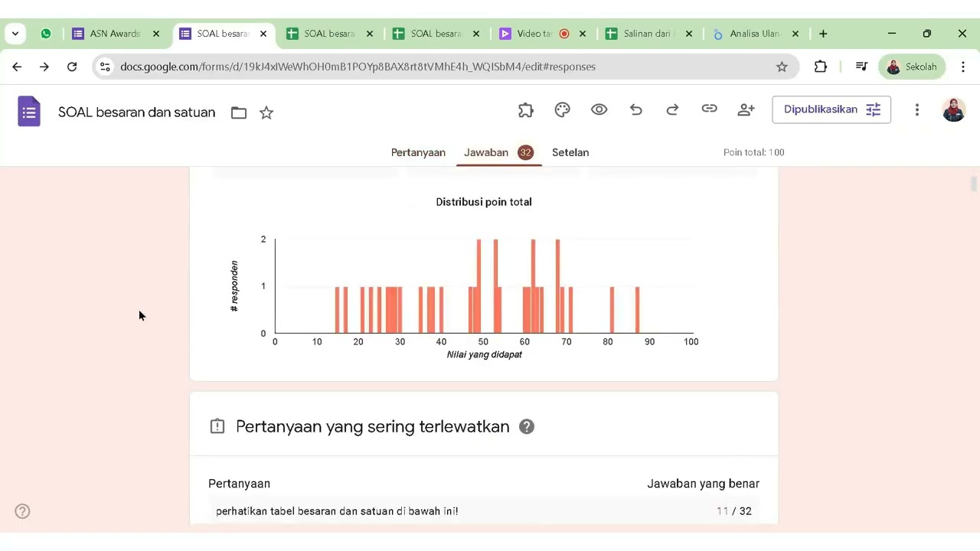The image size is (980, 551).
Task: Click the Jawaban yang benar column header
Action: coord(703,484)
